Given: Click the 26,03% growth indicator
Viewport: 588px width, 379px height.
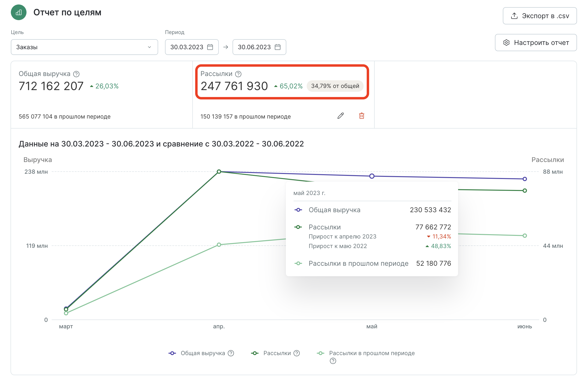Looking at the screenshot, I should (x=104, y=86).
